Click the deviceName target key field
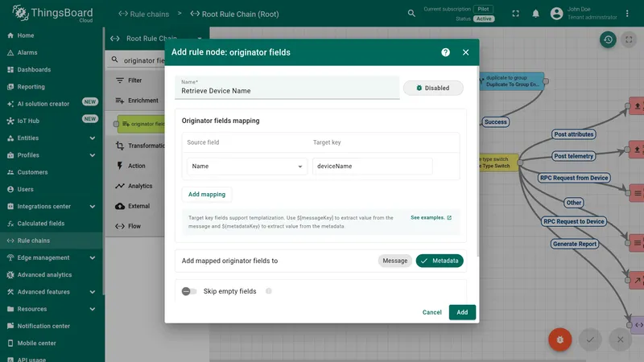Screen dimensions: 644x362 pyautogui.click(x=373, y=167)
